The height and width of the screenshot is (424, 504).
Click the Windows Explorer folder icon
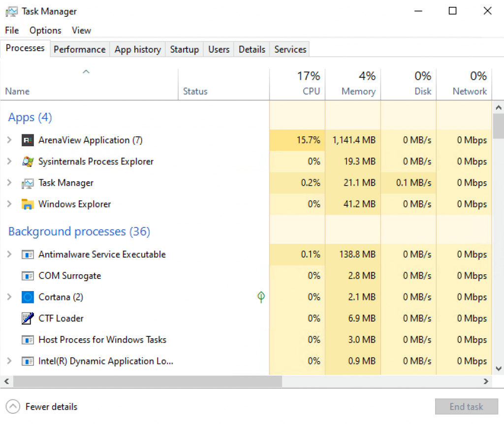click(x=28, y=204)
